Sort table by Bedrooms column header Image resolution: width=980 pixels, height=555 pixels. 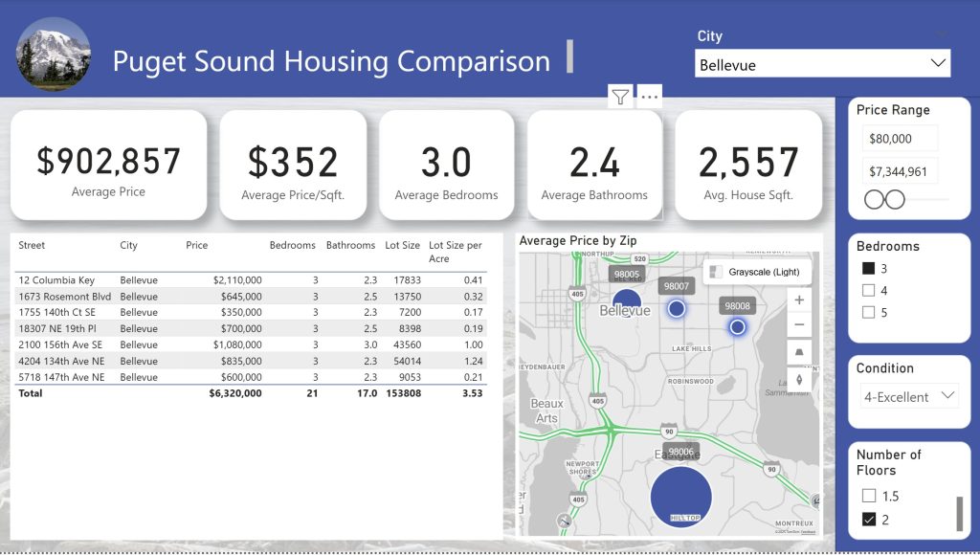pyautogui.click(x=292, y=246)
